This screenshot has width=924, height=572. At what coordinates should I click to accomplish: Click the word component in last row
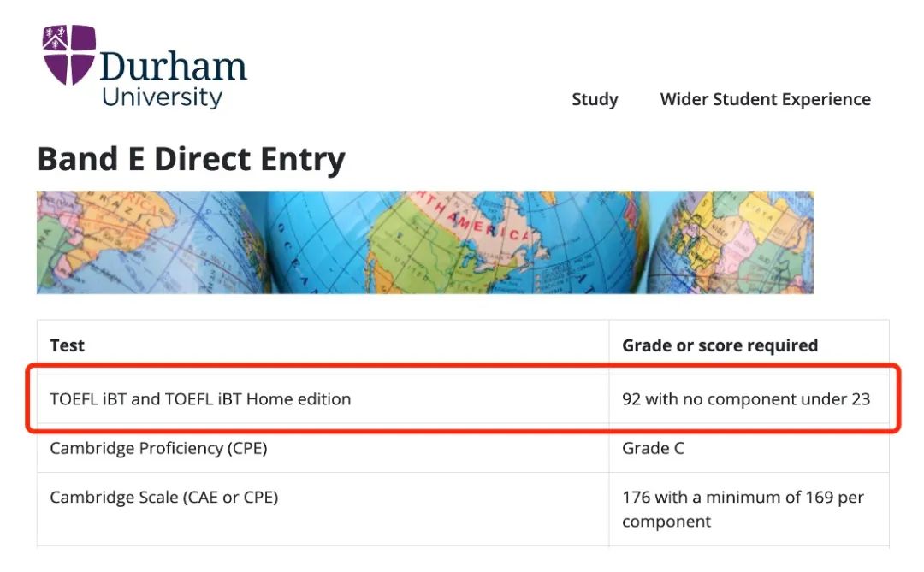coord(666,522)
